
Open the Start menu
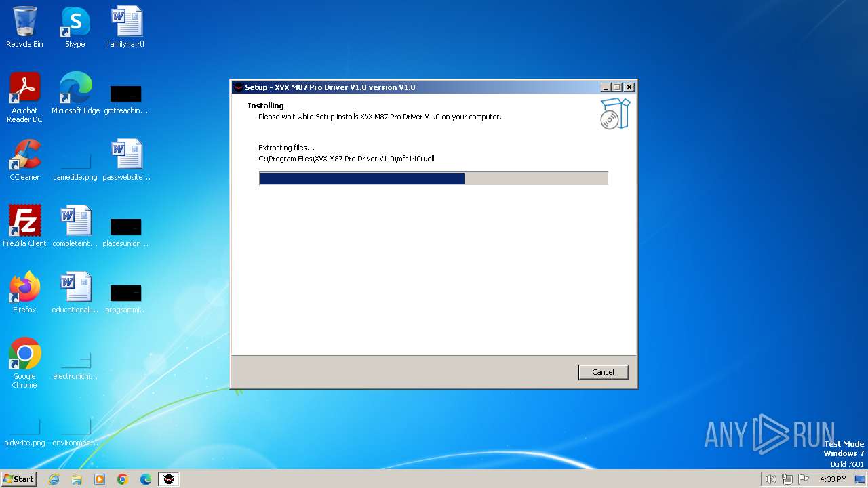coord(19,479)
